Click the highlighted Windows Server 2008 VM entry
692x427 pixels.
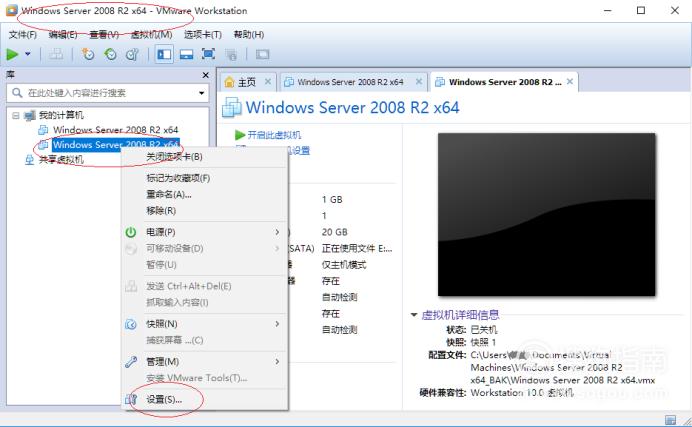(116, 144)
